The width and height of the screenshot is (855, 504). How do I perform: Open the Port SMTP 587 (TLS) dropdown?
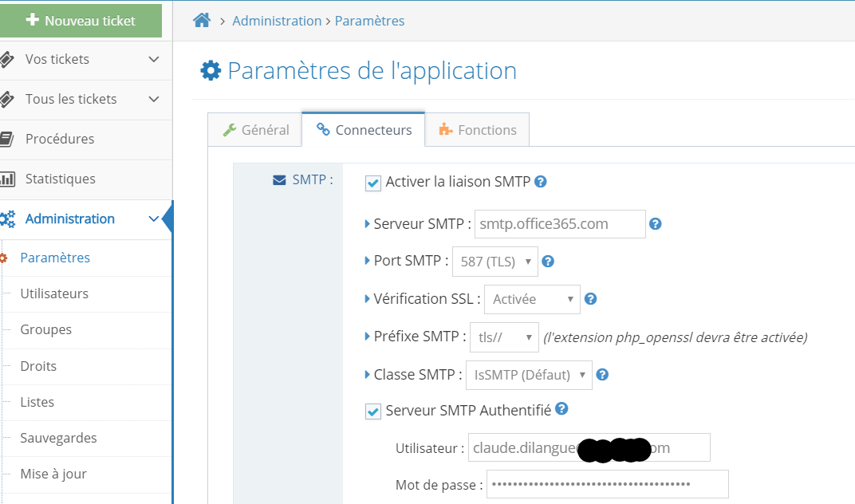tap(495, 262)
